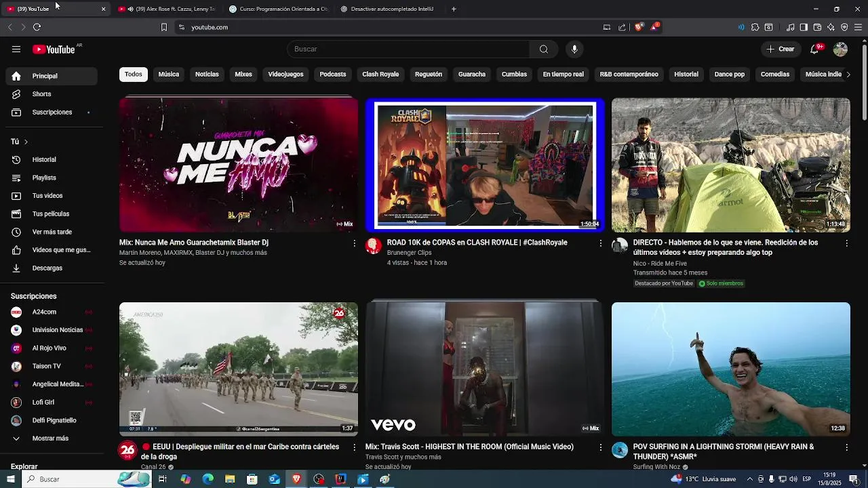Open the YouTube hamburger guide menu
Image resolution: width=868 pixels, height=488 pixels.
16,49
